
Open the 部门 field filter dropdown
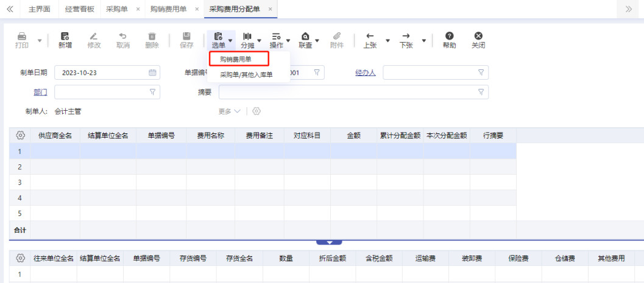pyautogui.click(x=152, y=92)
